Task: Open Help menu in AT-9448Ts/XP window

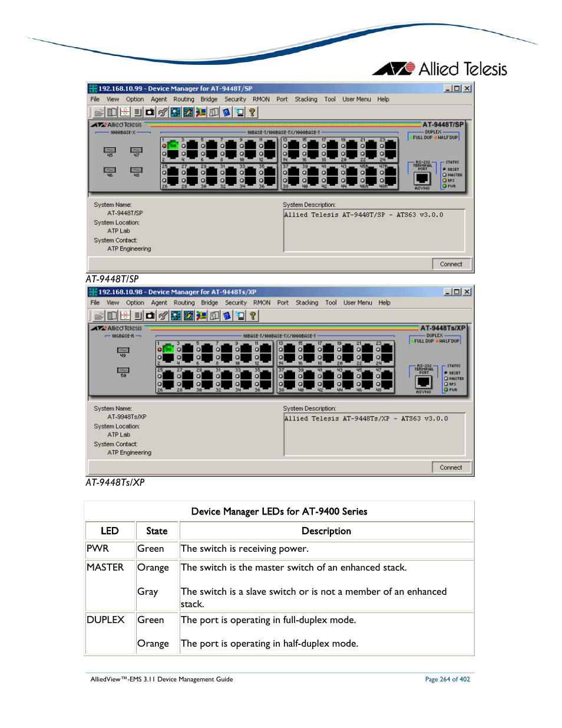Action: pyautogui.click(x=384, y=302)
